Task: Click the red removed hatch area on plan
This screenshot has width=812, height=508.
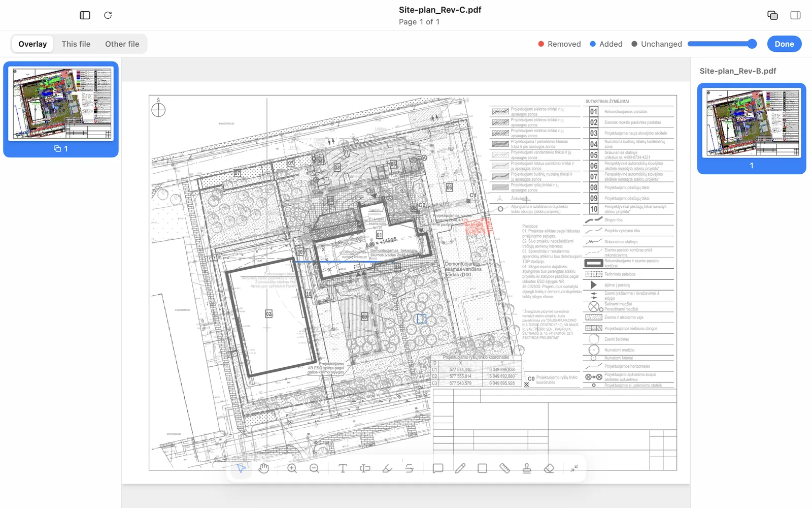Action: (479, 227)
